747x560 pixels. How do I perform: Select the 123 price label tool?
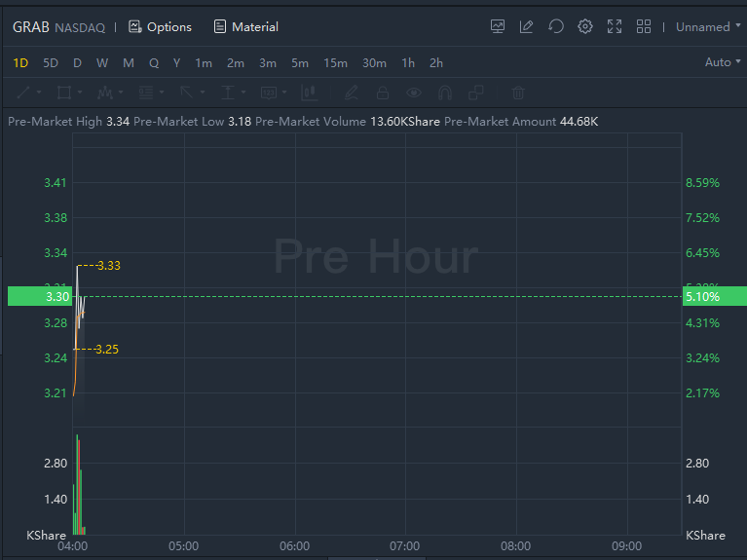[269, 93]
